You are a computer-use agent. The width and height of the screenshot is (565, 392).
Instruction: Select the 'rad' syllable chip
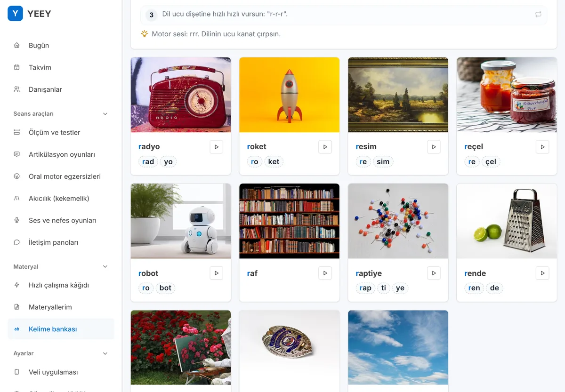[148, 162]
